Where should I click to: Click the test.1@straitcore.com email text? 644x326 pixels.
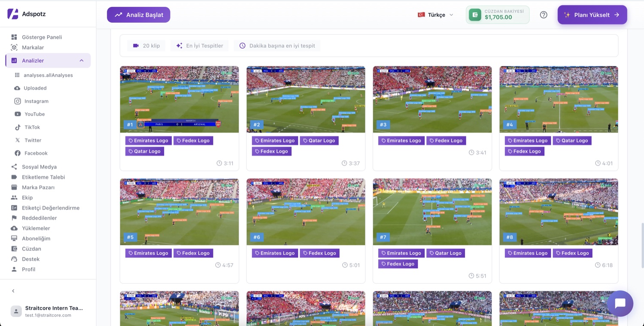[49, 315]
